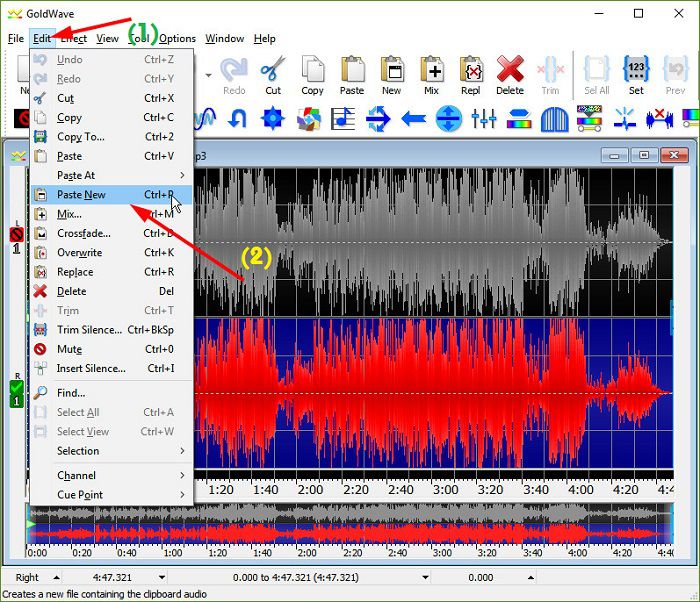Click the Cut scissors toolbar icon
The image size is (700, 602).
click(x=273, y=75)
